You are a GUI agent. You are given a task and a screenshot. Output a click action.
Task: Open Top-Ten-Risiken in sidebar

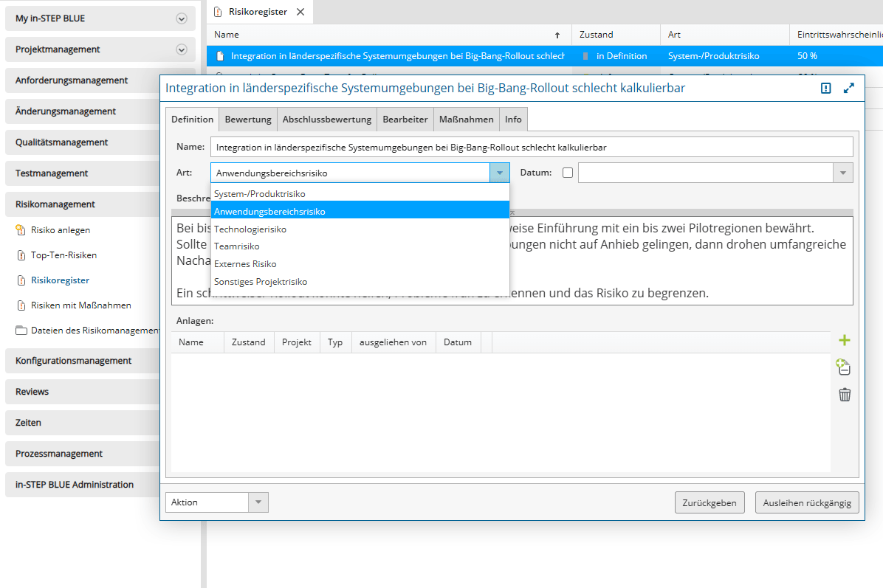pyautogui.click(x=63, y=255)
